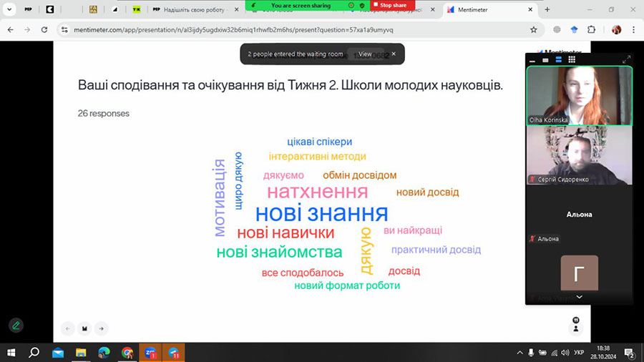Bookmark this page with the star

point(534,29)
